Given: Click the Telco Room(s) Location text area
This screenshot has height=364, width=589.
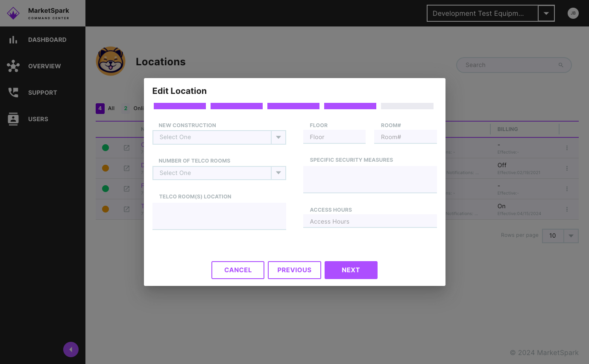Looking at the screenshot, I should pos(219,216).
